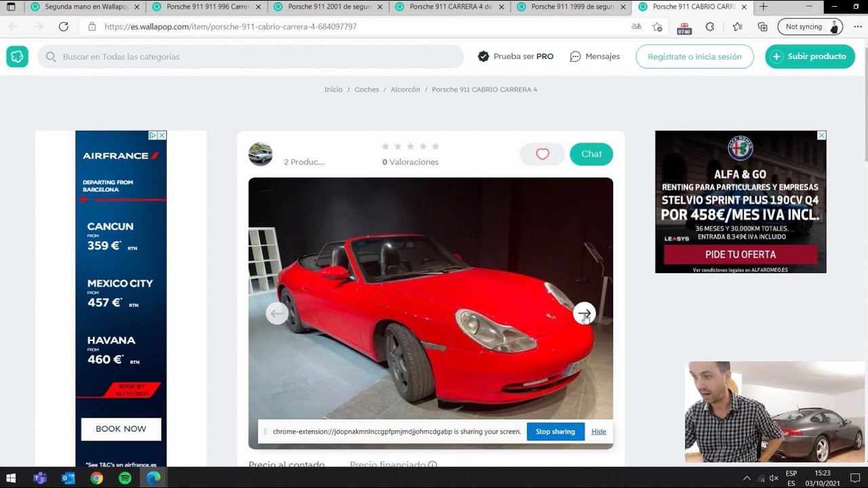This screenshot has width=868, height=488.
Task: Click 'Regístrate o inicia sesión' button
Action: tap(694, 56)
